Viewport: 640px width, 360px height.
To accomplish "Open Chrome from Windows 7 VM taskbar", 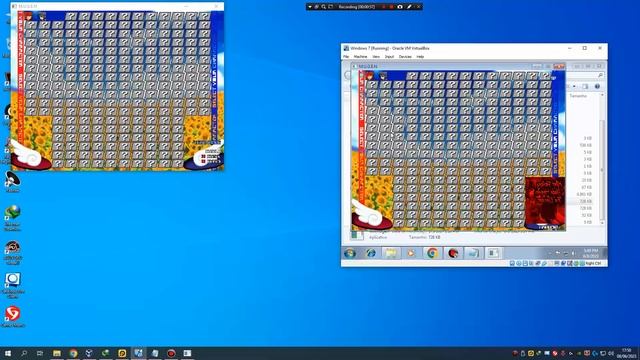I will click(432, 253).
